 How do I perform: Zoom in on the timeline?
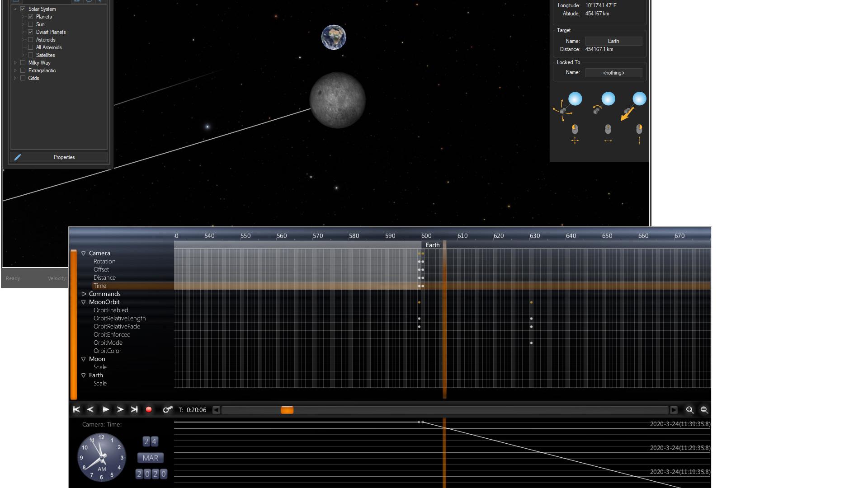[689, 410]
